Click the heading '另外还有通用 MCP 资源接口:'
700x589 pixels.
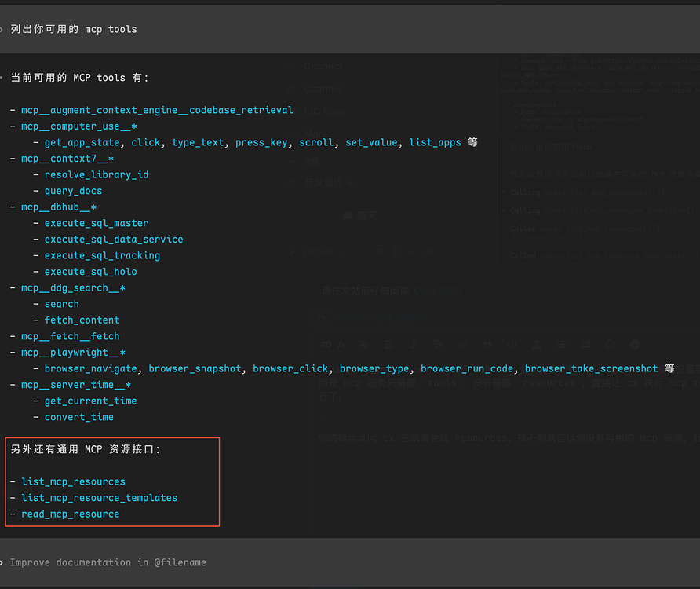85,449
